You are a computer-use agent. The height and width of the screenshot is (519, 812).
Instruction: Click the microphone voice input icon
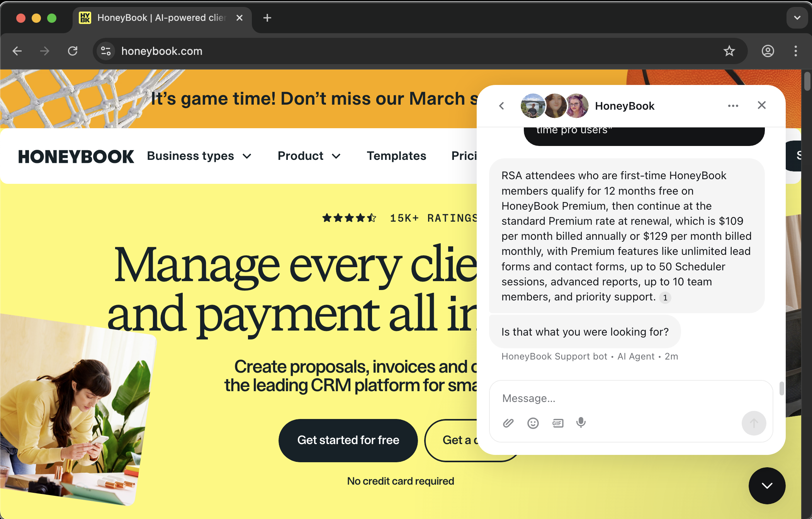click(581, 423)
